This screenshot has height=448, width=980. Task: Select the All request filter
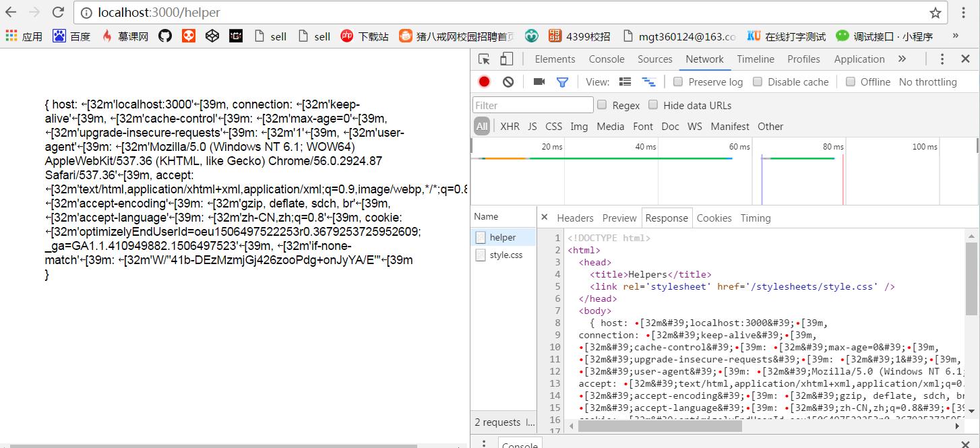(481, 126)
